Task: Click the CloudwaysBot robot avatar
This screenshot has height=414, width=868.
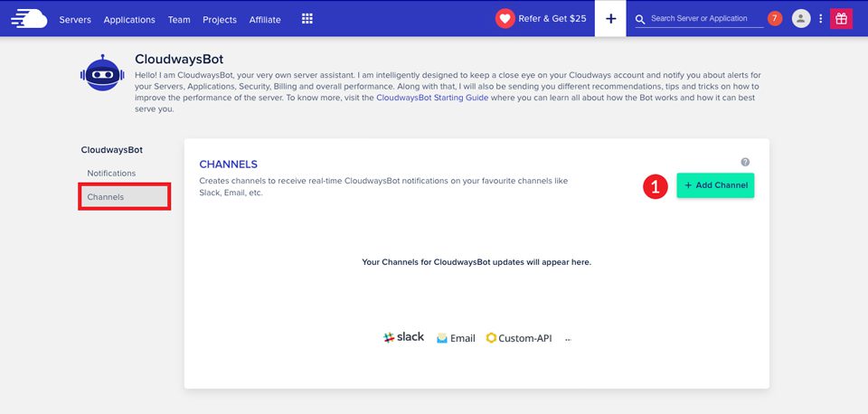Action: click(100, 73)
